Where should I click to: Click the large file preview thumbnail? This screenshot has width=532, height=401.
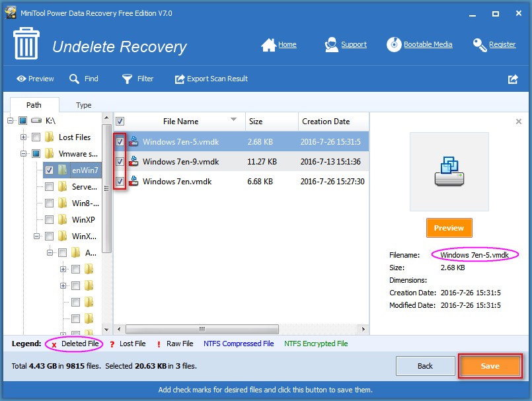[x=449, y=172]
